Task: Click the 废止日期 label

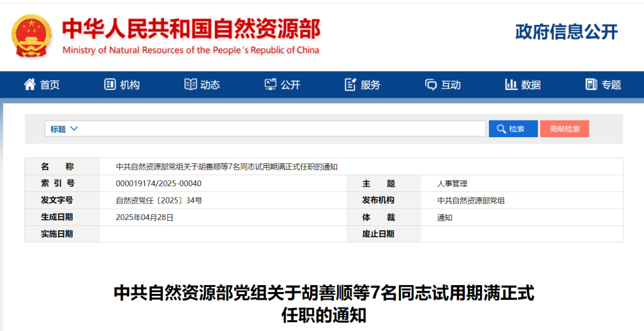Action: [378, 234]
